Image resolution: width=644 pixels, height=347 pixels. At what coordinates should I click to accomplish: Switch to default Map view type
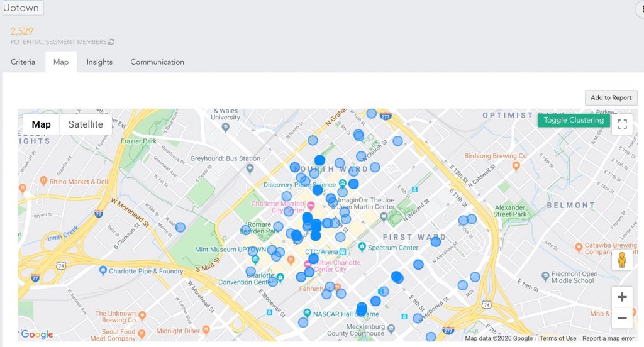(x=42, y=124)
